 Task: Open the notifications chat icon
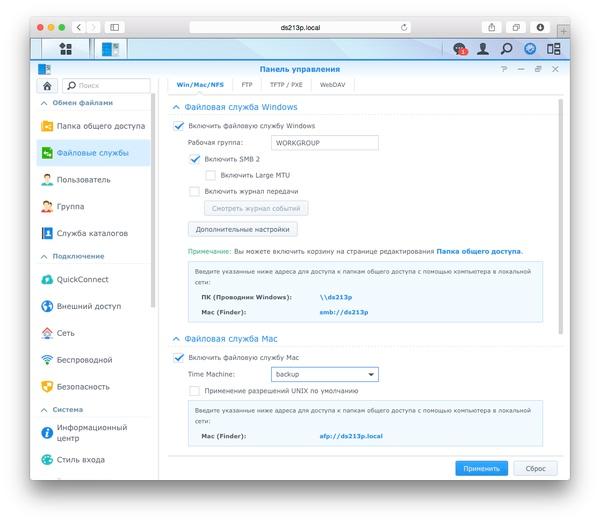460,49
